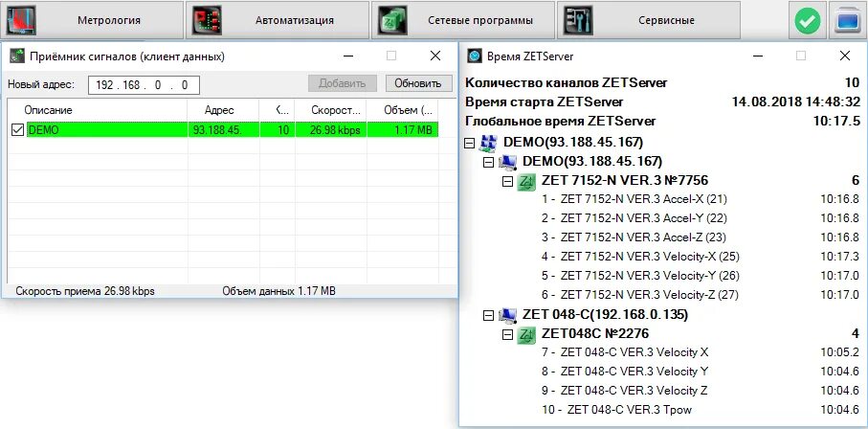Select channel 4 Velocity-X (25)
This screenshot has width=868, height=429.
tap(640, 257)
